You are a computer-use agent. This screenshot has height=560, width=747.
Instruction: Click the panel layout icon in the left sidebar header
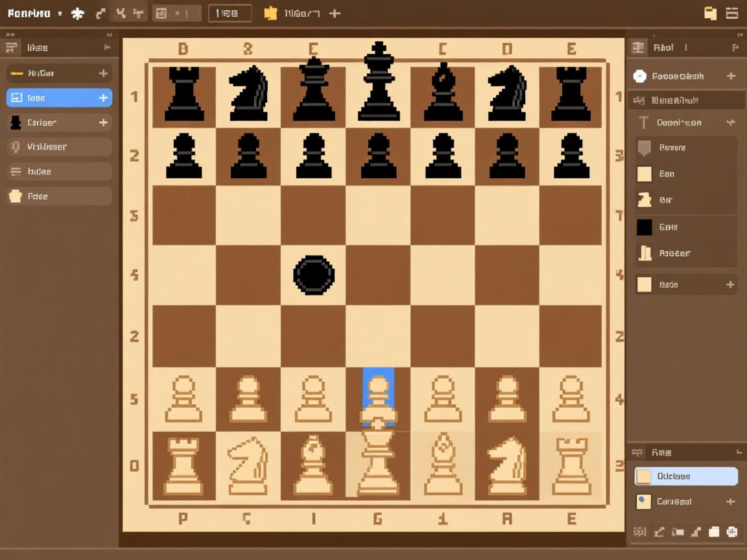pyautogui.click(x=12, y=47)
